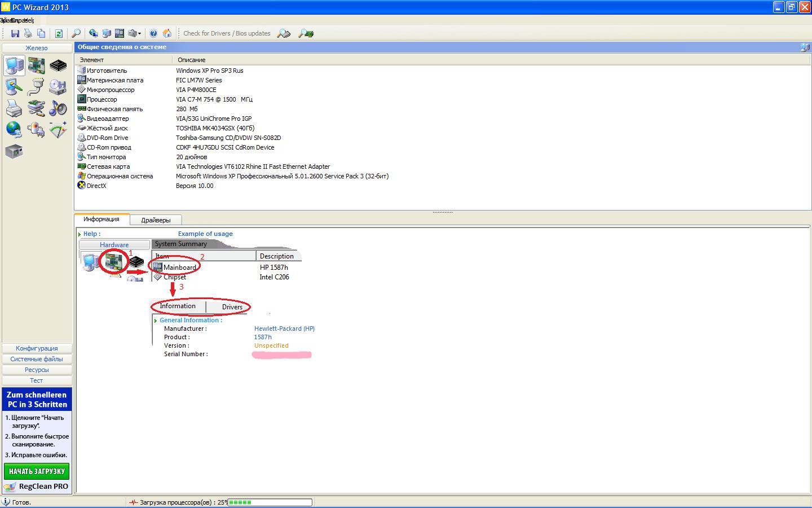Viewport: 812px width, 508px height.
Task: Click 'Check for Drivers / Bios updates' label
Action: pyautogui.click(x=227, y=33)
